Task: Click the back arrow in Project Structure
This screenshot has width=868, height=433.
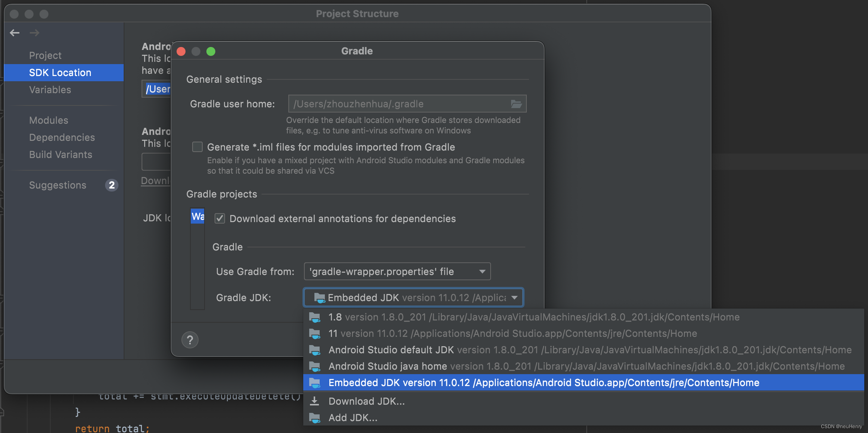Action: click(15, 33)
